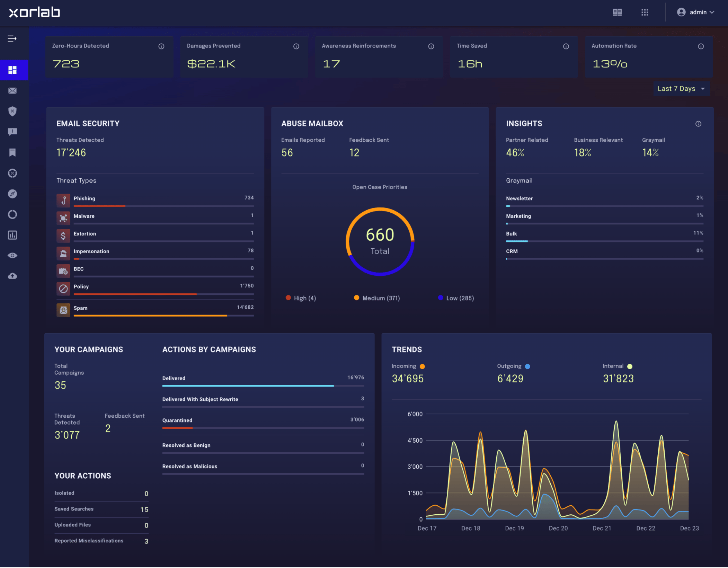Image resolution: width=728 pixels, height=568 pixels.
Task: Toggle the Low (285) legend entry
Action: pyautogui.click(x=456, y=298)
